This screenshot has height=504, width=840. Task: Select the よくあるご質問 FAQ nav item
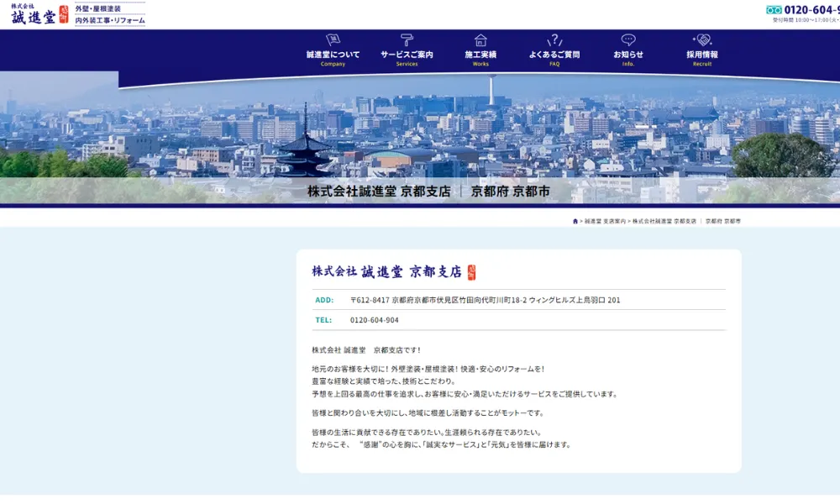(553, 54)
